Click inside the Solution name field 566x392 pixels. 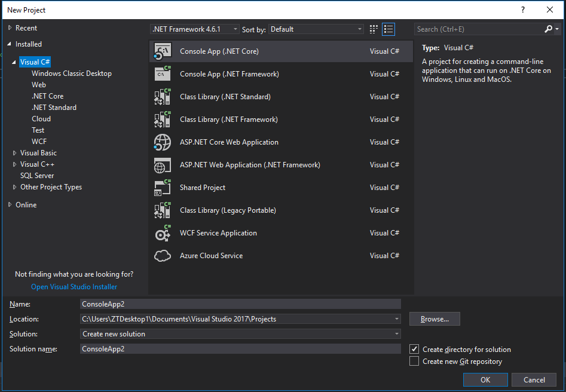pyautogui.click(x=239, y=348)
